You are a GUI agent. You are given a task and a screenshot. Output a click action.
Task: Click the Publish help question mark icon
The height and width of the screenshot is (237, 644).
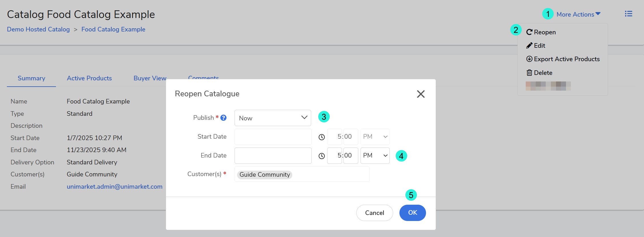click(x=223, y=118)
